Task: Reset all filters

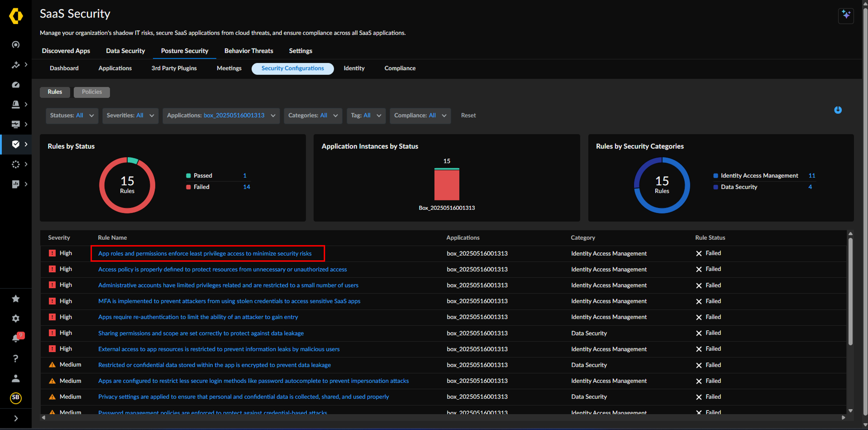Action: tap(468, 115)
